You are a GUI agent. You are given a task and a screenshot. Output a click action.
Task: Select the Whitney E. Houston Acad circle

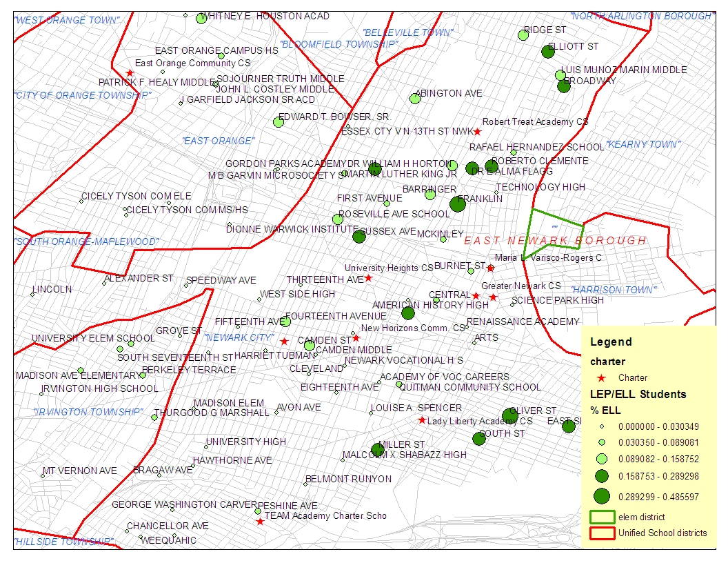[x=201, y=19]
